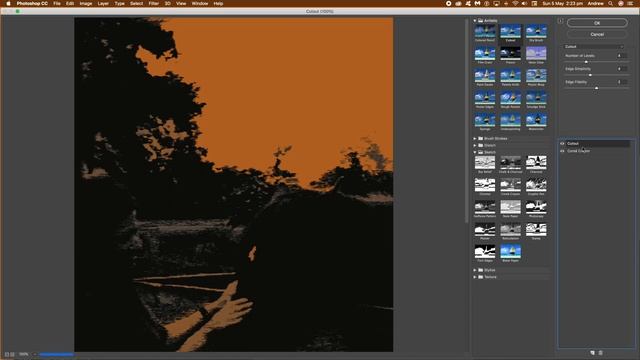Open the Layer menu
640x360 pixels.
click(103, 3)
